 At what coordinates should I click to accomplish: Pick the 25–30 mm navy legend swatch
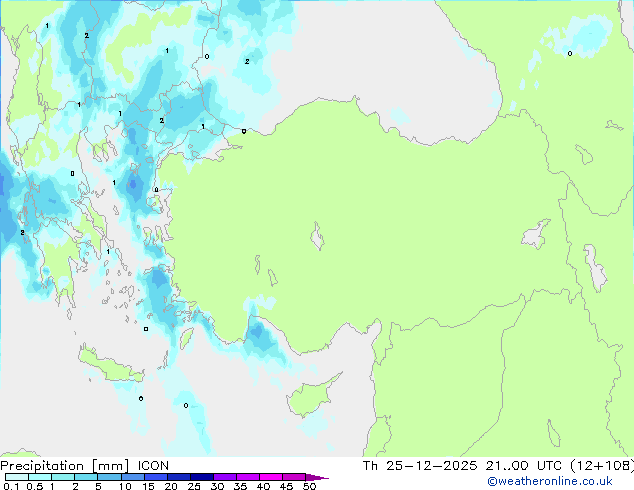pyautogui.click(x=202, y=477)
